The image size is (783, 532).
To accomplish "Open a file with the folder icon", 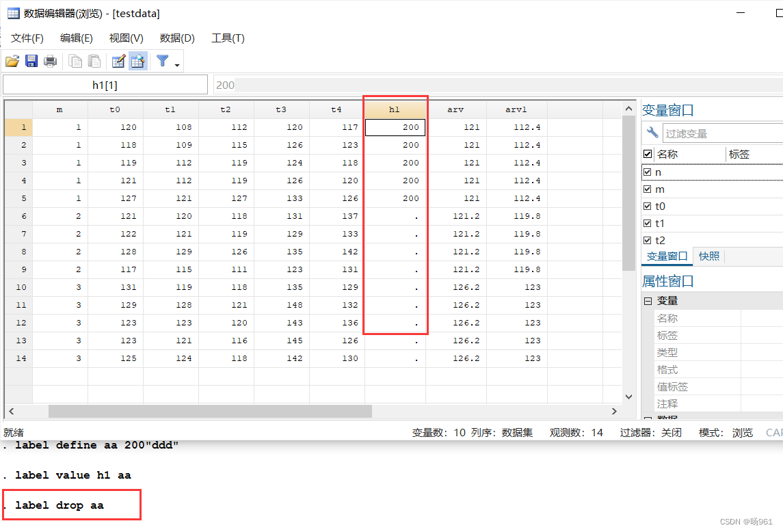I will click(12, 61).
